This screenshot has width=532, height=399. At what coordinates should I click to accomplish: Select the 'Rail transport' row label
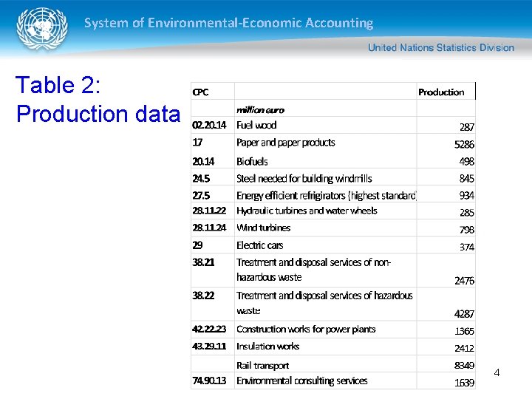pos(262,366)
